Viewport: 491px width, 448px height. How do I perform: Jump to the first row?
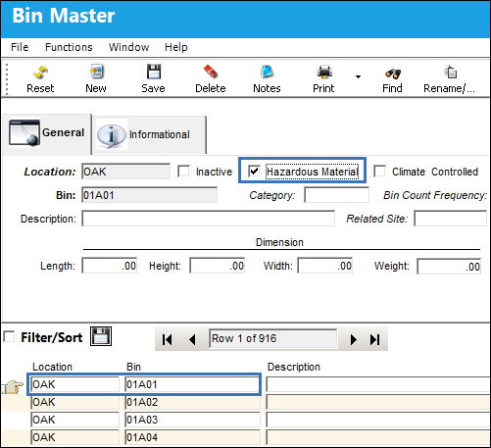167,339
